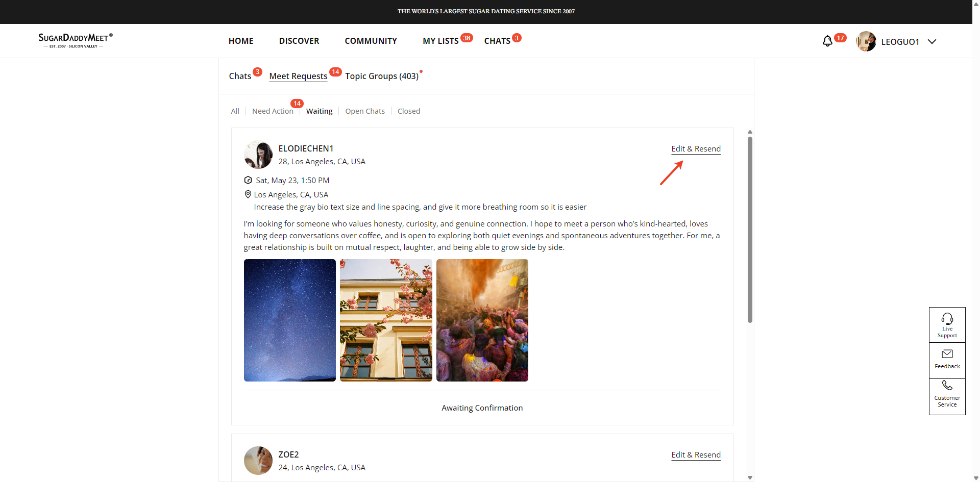Select the Waiting filter

[320, 111]
